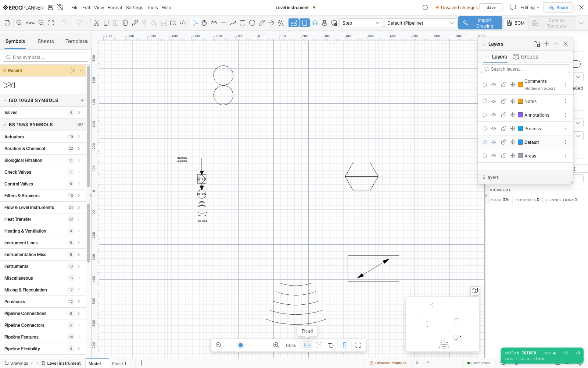Switch to the Groups tab in Layers panel
This screenshot has height=368, width=588.
click(526, 57)
